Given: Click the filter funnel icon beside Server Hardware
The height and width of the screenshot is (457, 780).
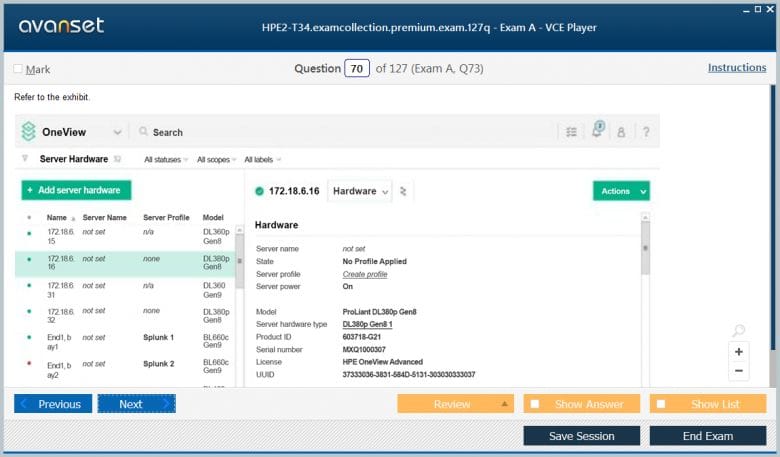Looking at the screenshot, I should [25, 159].
